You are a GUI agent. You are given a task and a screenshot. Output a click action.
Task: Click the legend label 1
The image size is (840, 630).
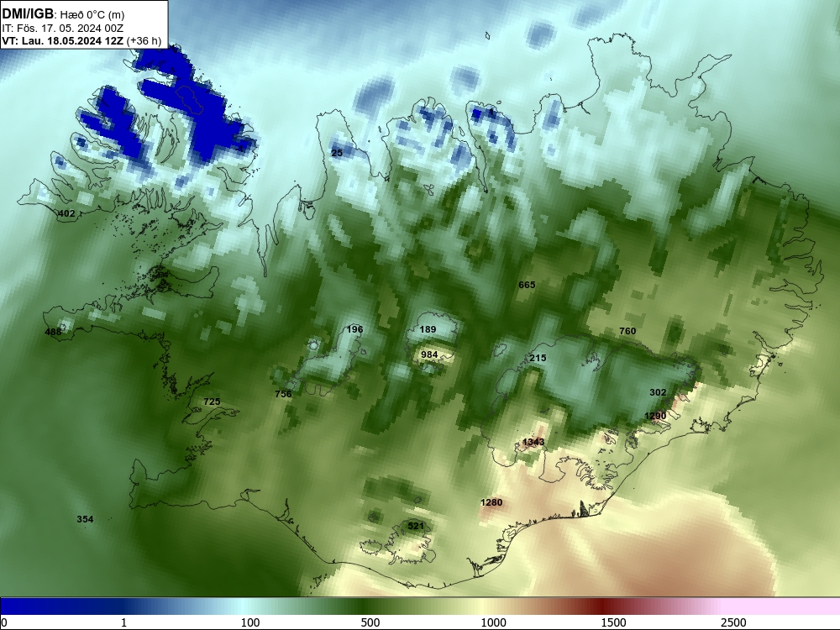123,622
